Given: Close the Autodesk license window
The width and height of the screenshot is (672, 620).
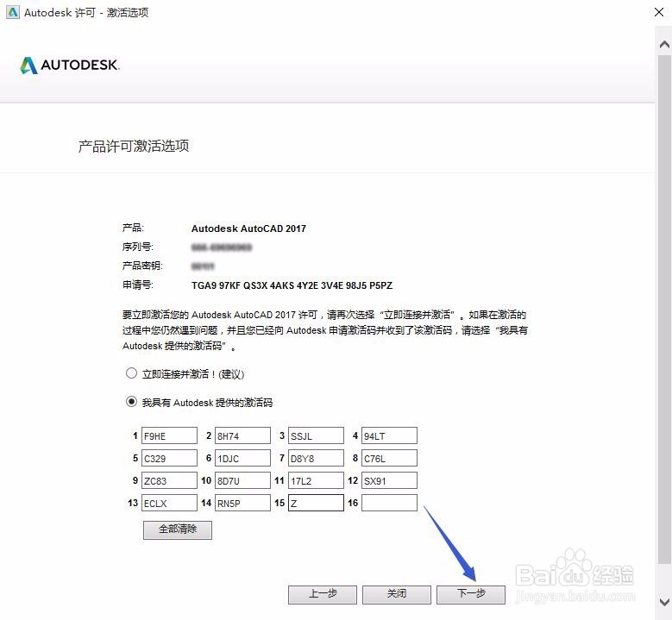Looking at the screenshot, I should (659, 12).
